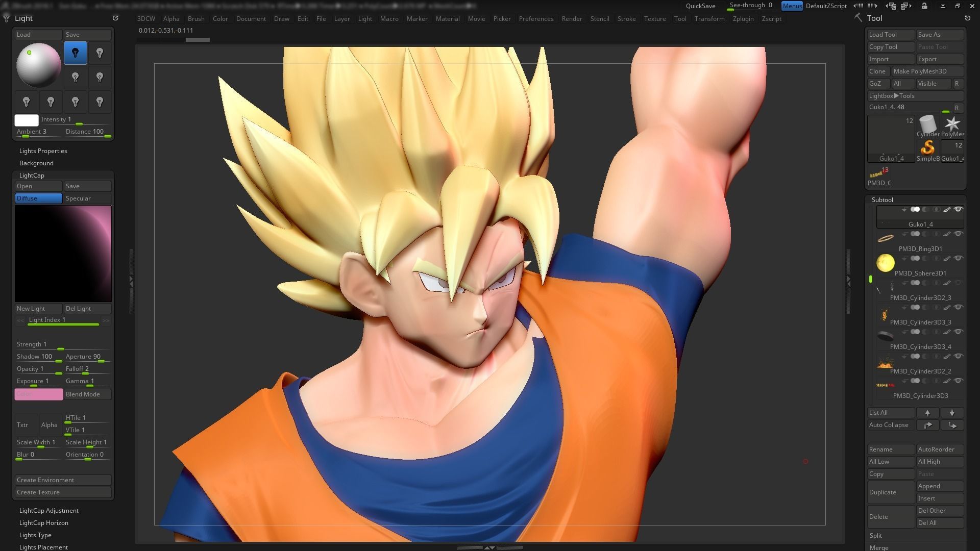Open the Alpha menu
This screenshot has height=551, width=980.
171,19
